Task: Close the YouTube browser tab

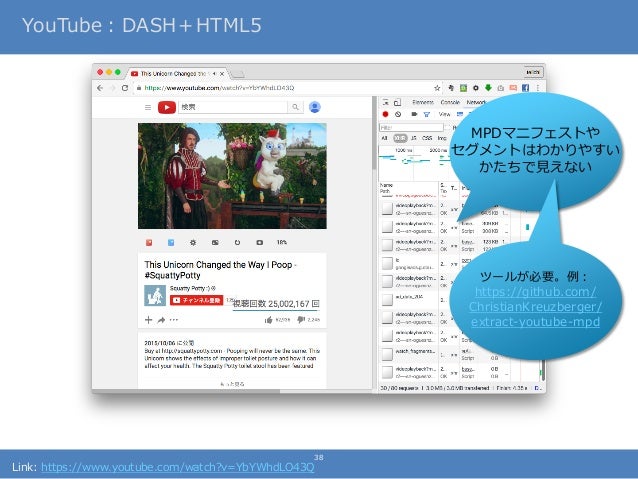Action: tap(222, 74)
